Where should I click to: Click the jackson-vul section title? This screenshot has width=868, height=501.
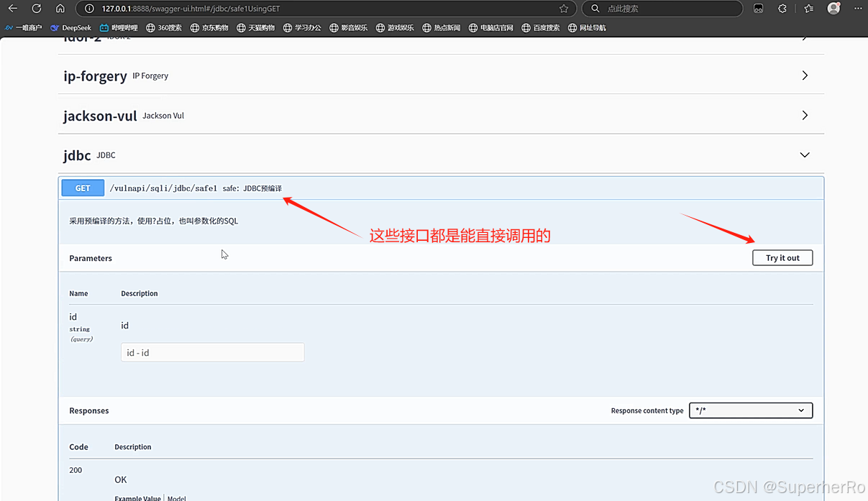pyautogui.click(x=100, y=116)
